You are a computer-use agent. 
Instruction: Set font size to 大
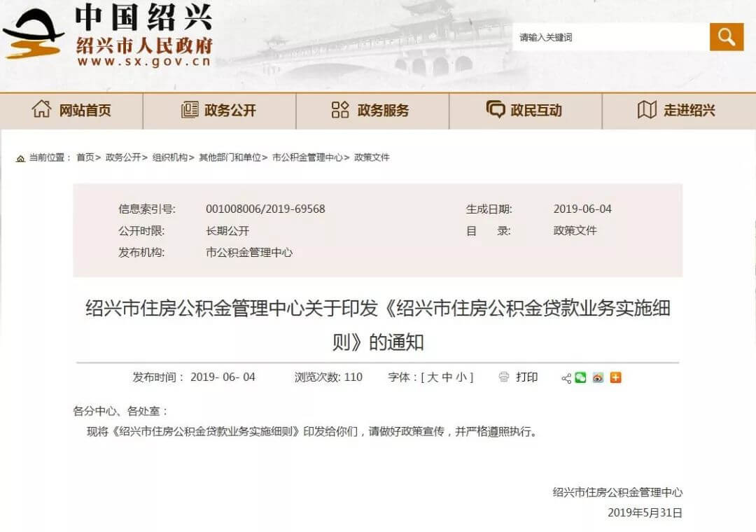433,377
